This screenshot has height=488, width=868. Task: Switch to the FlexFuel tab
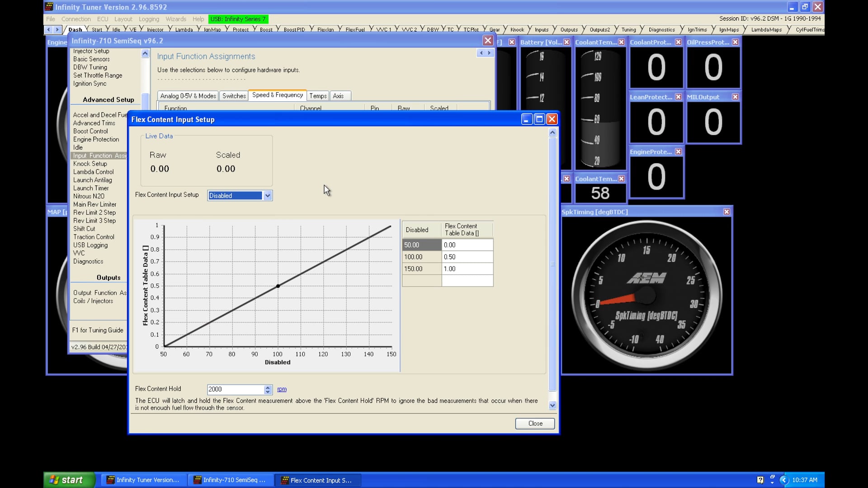click(355, 29)
